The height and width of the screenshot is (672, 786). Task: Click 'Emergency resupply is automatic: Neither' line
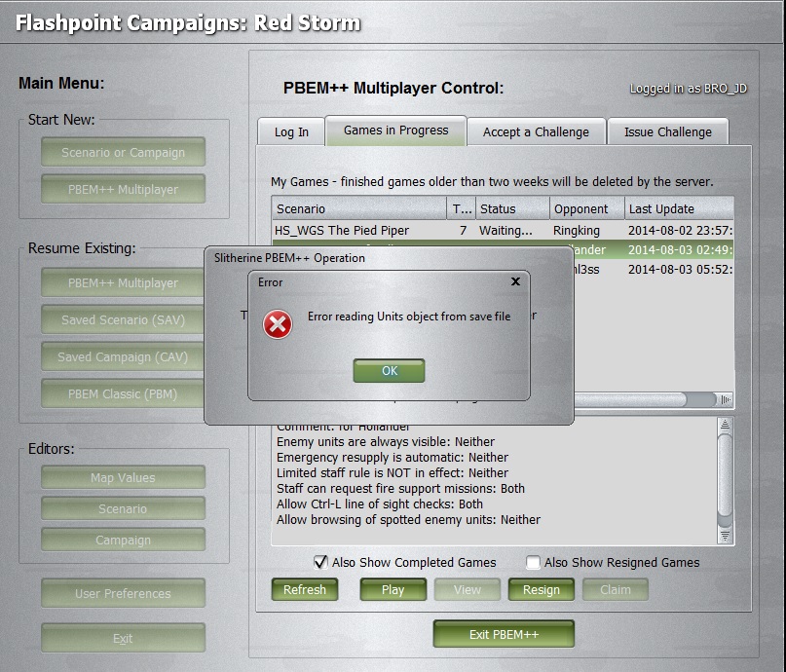(x=392, y=457)
